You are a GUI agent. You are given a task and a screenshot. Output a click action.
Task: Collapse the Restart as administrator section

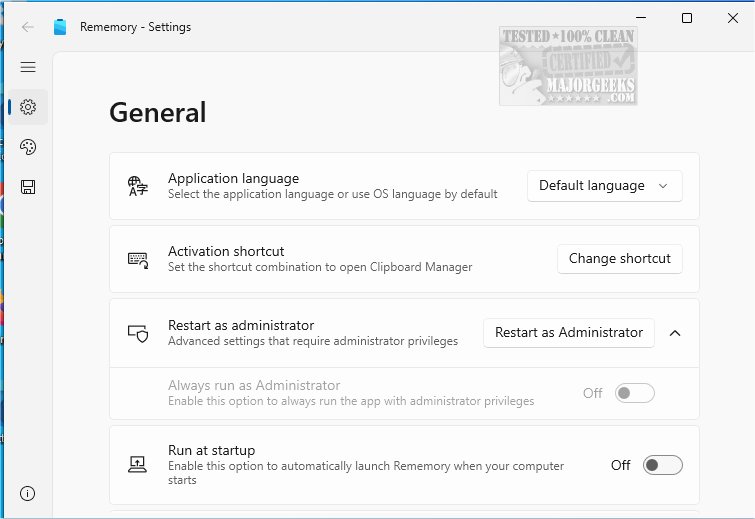675,333
